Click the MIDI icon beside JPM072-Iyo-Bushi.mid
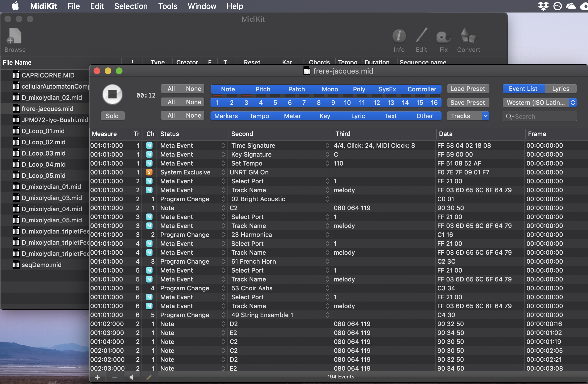This screenshot has width=588, height=384. tap(16, 120)
